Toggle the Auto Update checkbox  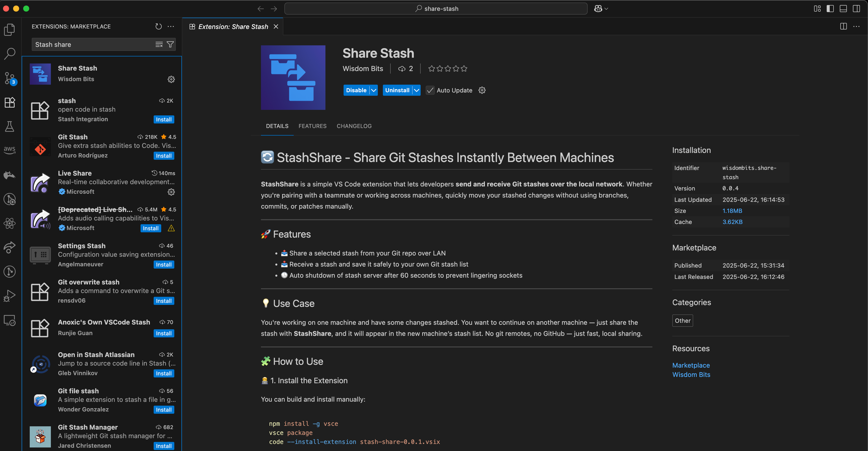(430, 90)
